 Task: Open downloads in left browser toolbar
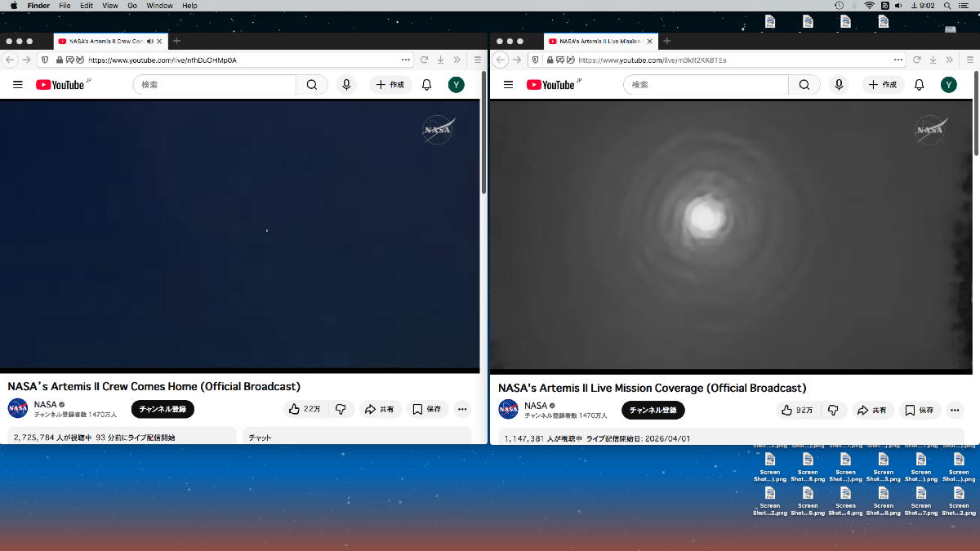coord(440,60)
